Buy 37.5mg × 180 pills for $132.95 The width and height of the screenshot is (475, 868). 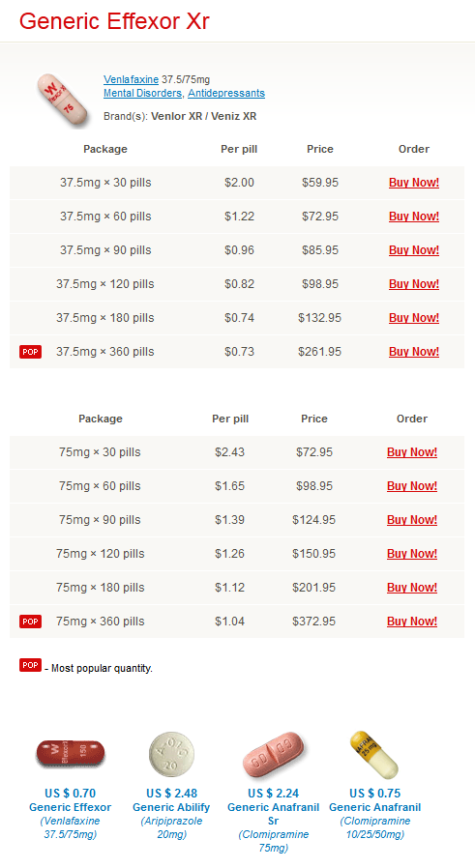tap(414, 317)
